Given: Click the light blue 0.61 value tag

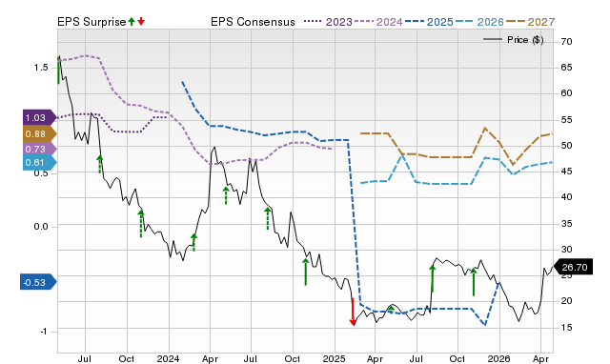Looking at the screenshot, I should pyautogui.click(x=39, y=163).
